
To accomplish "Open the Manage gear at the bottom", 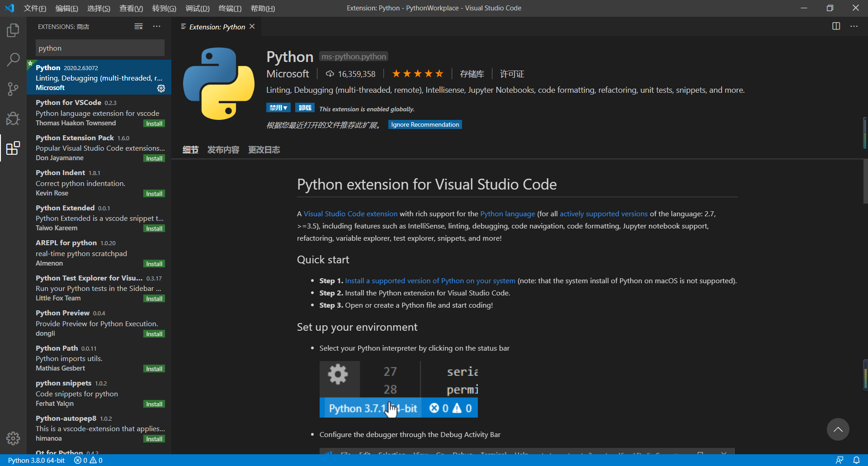I will (x=13, y=438).
